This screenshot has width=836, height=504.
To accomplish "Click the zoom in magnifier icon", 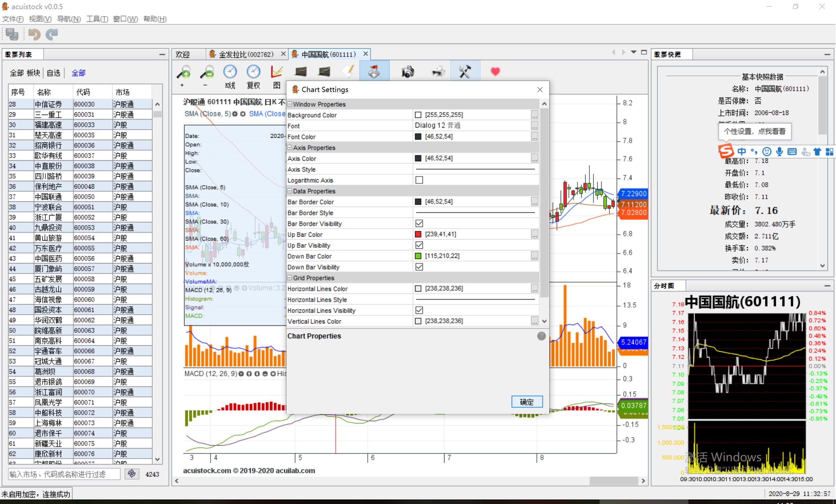I will pyautogui.click(x=184, y=72).
